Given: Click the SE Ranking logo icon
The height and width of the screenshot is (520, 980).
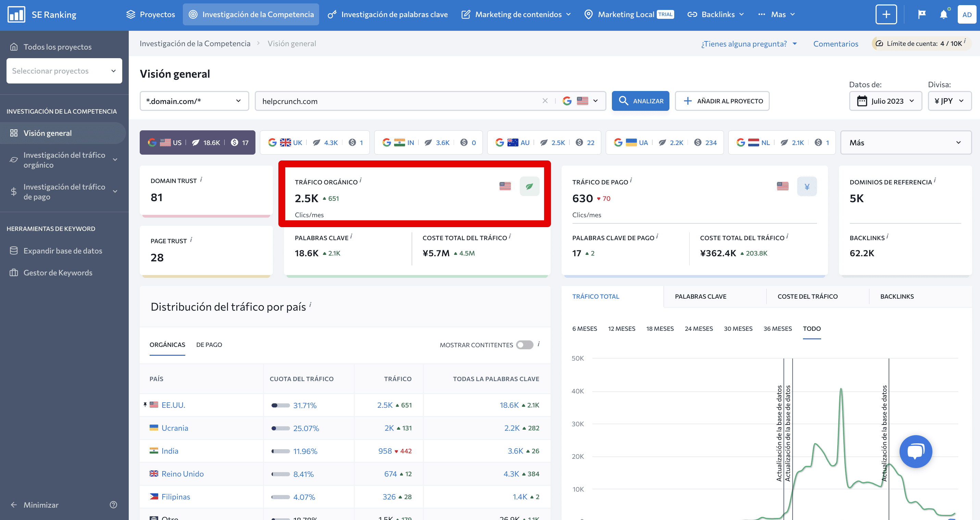Looking at the screenshot, I should (16, 14).
